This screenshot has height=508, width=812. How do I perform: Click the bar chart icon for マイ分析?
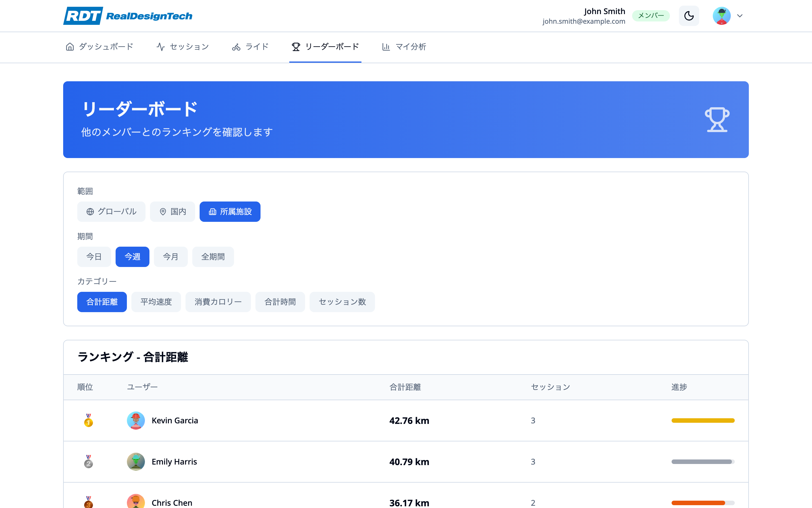pos(386,47)
